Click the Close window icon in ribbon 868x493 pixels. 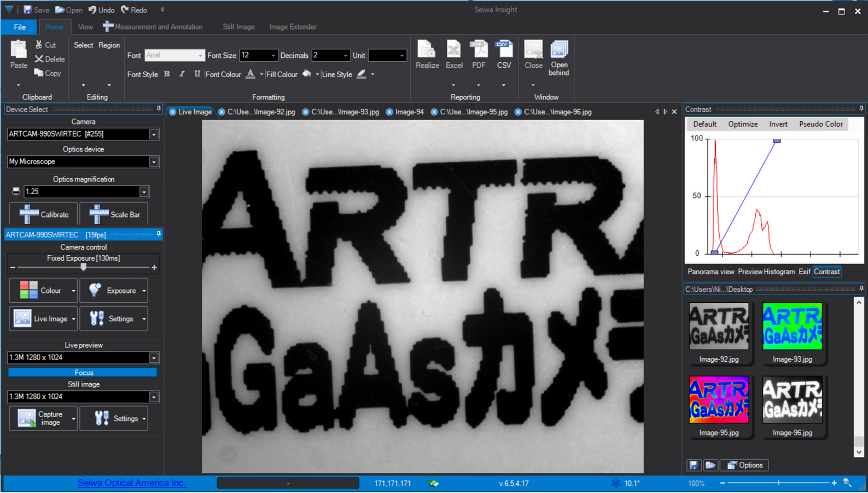click(x=533, y=49)
